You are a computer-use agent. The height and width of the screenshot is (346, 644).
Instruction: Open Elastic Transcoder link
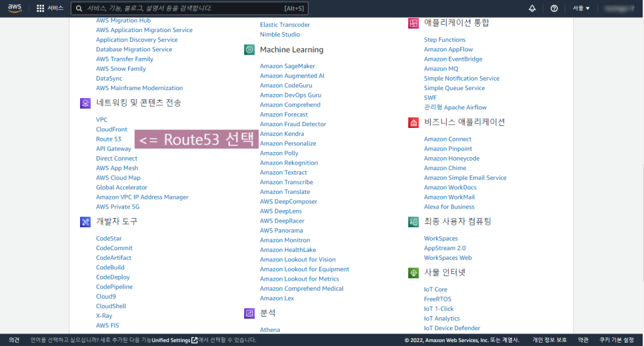(x=285, y=25)
